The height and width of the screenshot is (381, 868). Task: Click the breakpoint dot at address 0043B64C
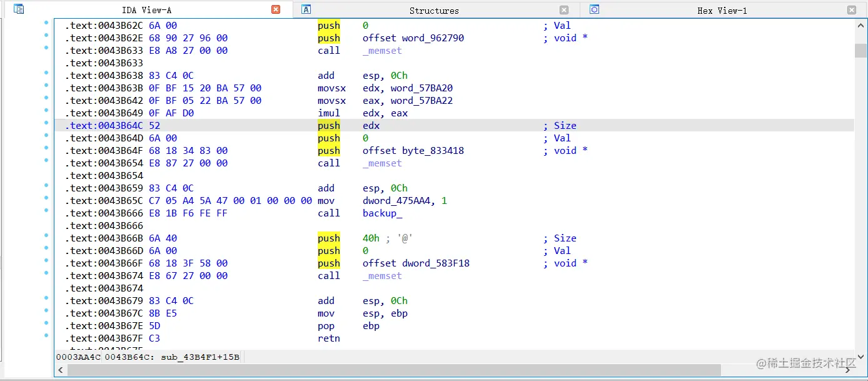[46, 123]
